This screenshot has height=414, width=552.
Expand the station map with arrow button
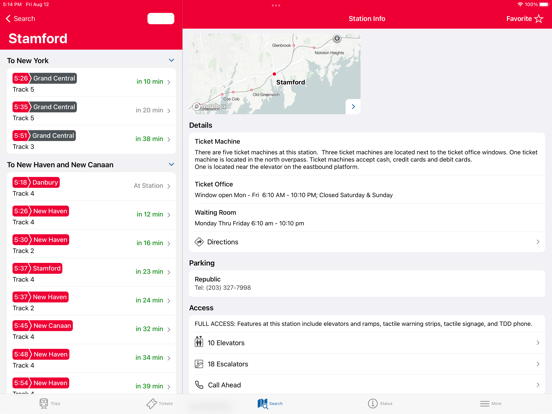coord(353,106)
